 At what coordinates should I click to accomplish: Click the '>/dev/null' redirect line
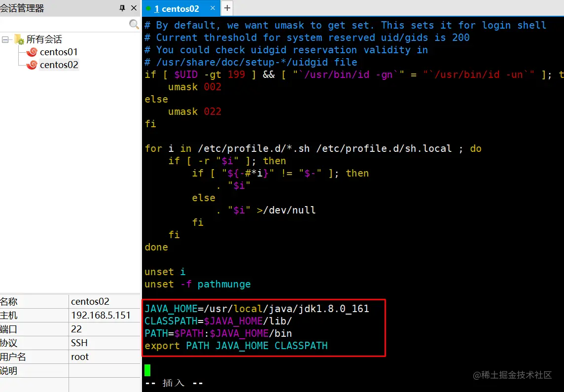266,210
